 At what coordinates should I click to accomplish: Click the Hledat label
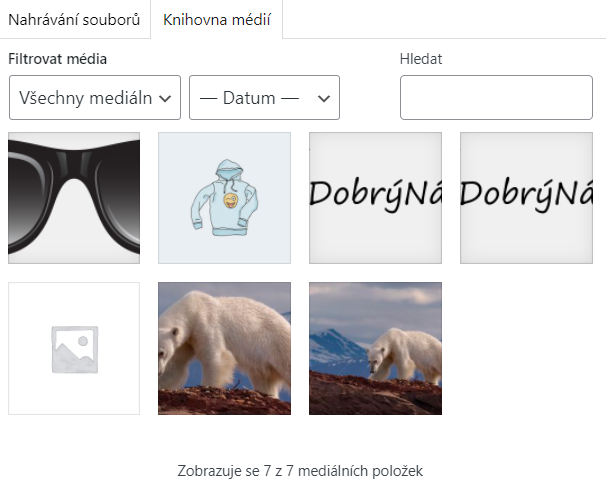[x=421, y=59]
